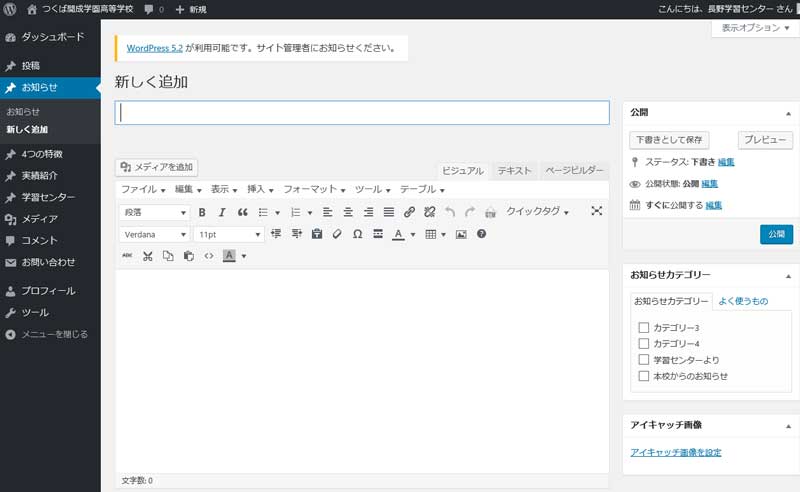The image size is (800, 492).
Task: Increase paragraph indent
Action: 296,234
